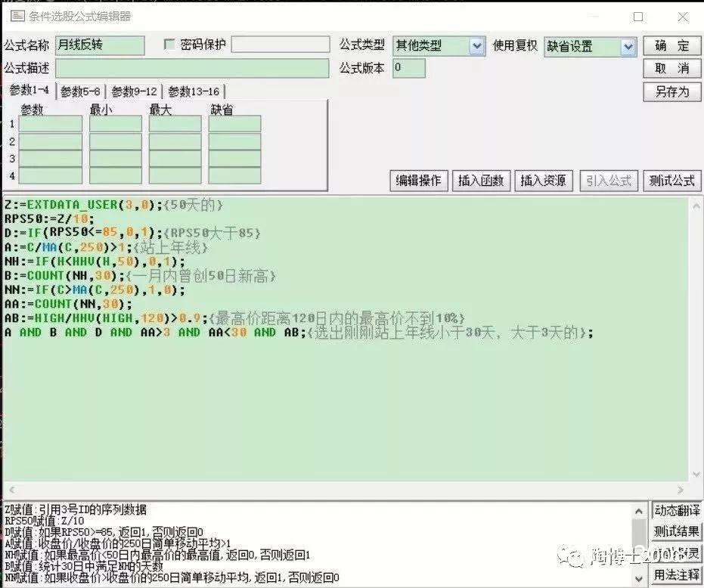Click the final condition line A AND B AND D
Screen dimensions: 704x588
299,333
